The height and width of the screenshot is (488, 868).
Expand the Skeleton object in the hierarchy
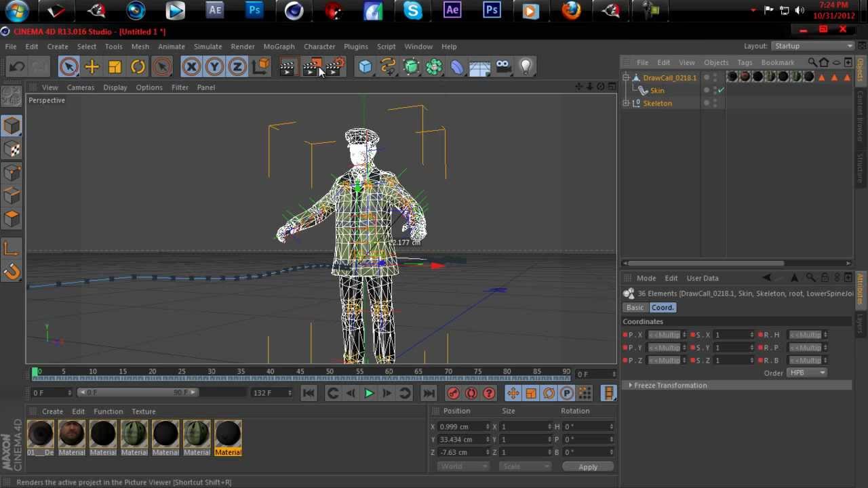coord(626,103)
